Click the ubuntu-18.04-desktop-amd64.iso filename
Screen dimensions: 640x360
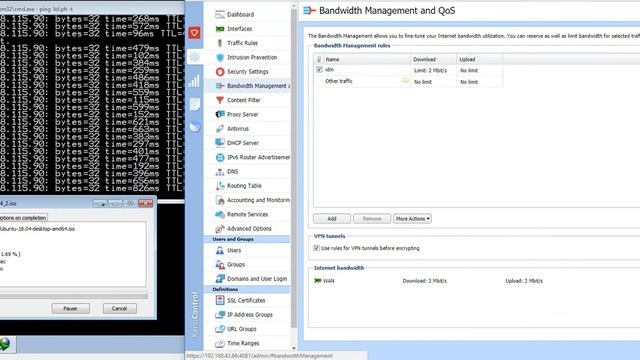pyautogui.click(x=38, y=229)
